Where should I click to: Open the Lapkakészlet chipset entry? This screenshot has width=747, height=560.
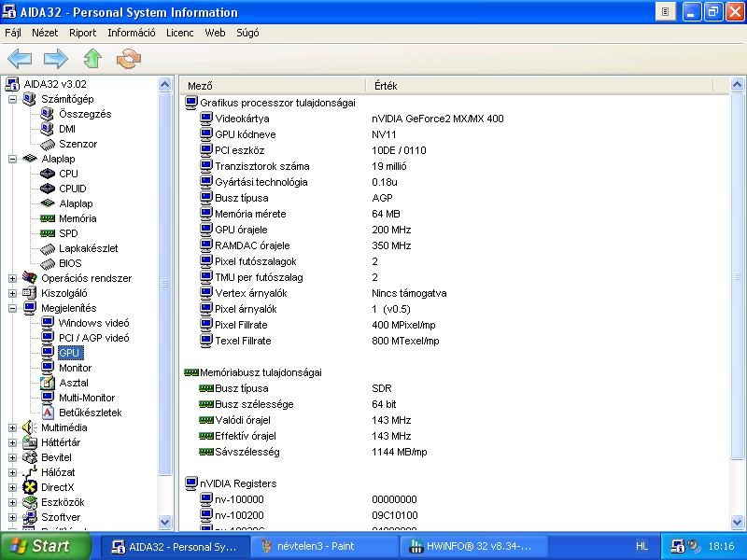click(x=88, y=248)
